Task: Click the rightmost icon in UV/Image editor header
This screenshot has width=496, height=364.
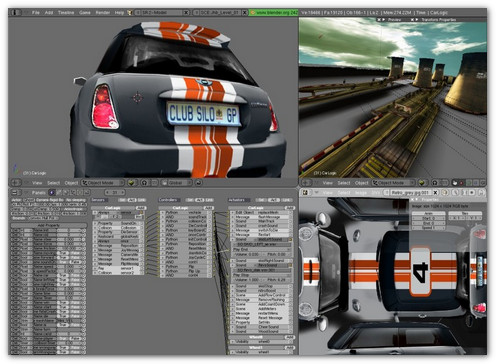Action: (481, 192)
